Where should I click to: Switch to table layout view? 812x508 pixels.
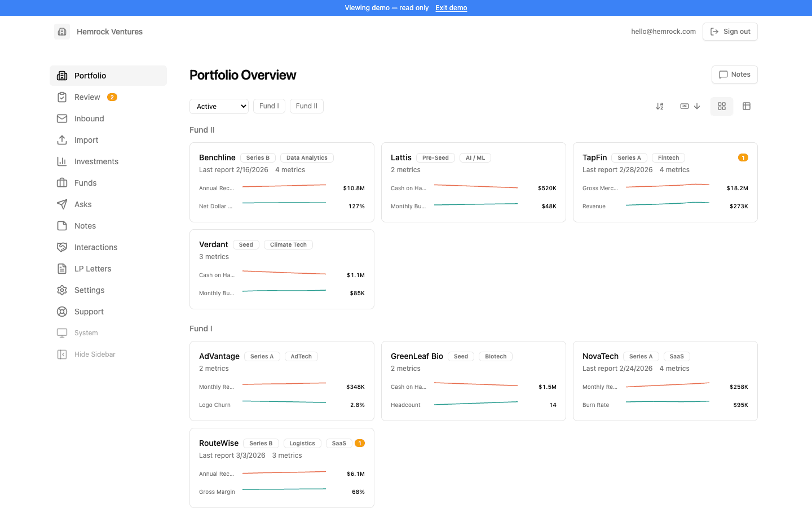747,106
